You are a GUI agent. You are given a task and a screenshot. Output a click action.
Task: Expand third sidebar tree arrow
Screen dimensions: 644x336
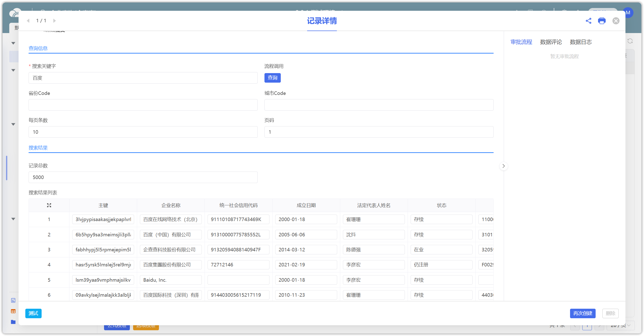[x=13, y=124]
